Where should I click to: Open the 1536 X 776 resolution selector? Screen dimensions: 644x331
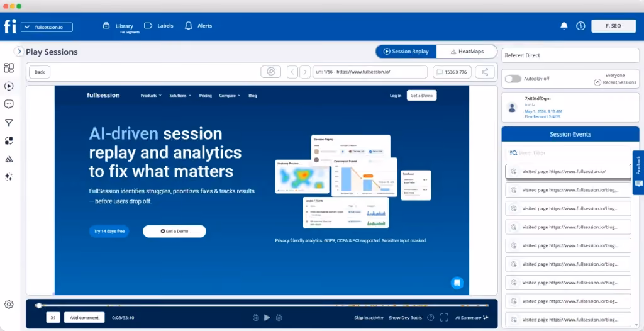coord(452,72)
